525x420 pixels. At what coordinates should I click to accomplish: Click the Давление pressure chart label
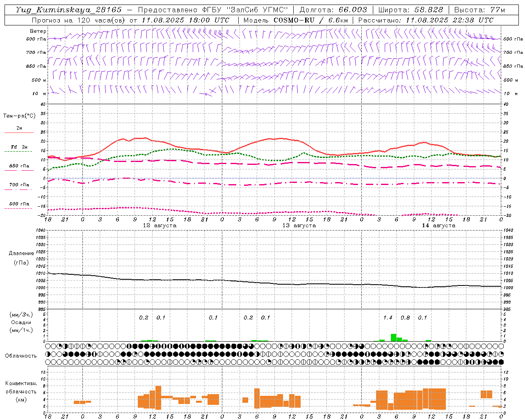click(21, 253)
